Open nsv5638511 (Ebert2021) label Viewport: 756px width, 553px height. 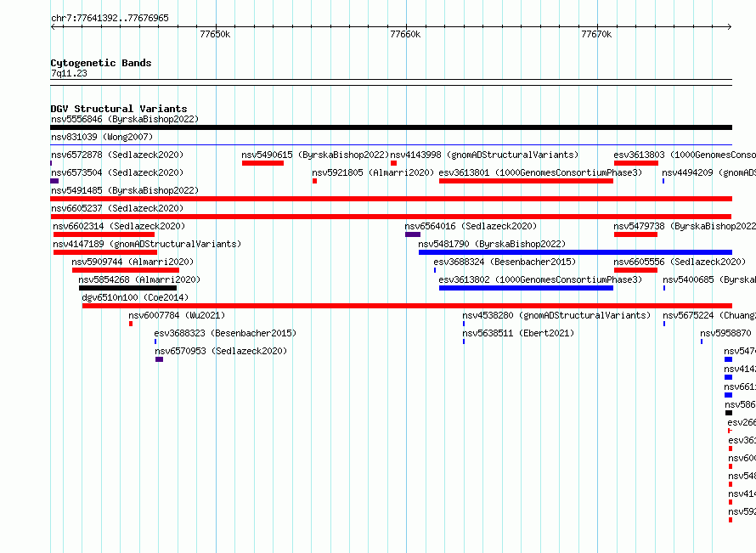518,333
